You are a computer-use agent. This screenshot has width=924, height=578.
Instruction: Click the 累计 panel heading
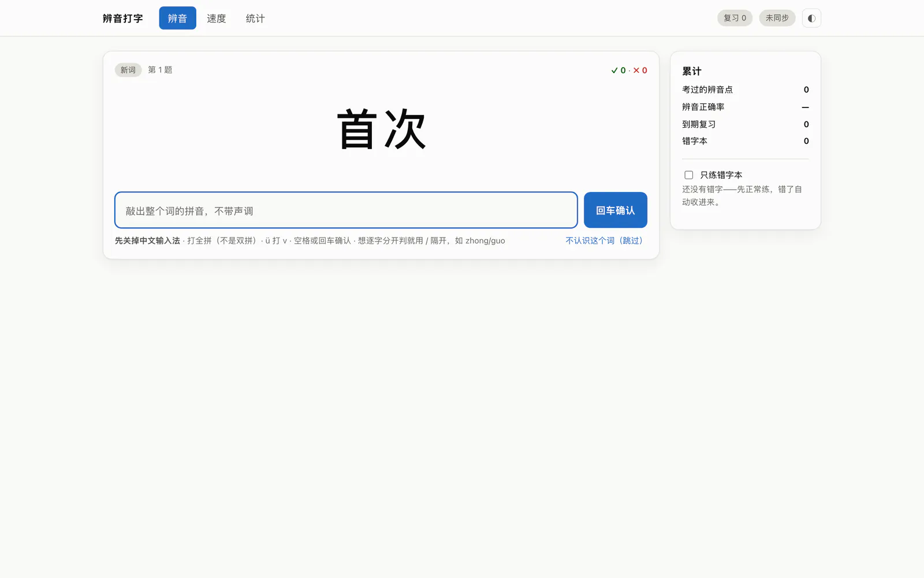pos(692,71)
